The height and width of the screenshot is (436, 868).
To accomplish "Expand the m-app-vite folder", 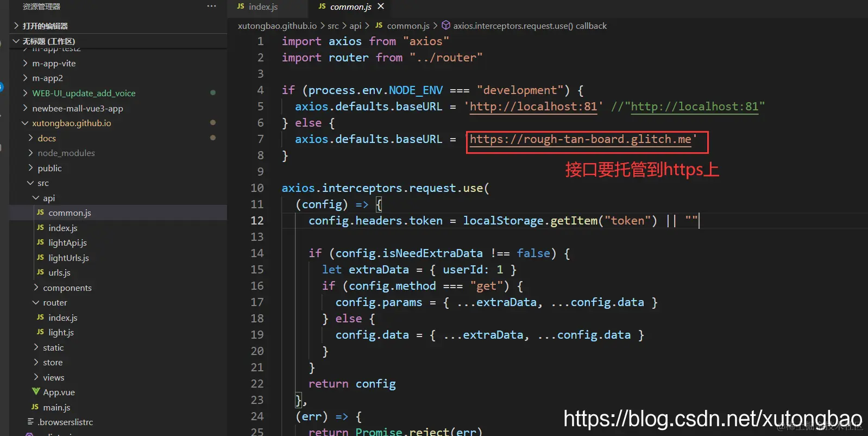I will (x=54, y=64).
